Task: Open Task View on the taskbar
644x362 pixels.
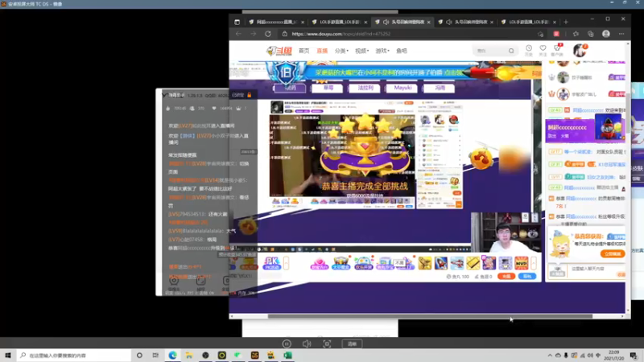Action: coord(155,355)
